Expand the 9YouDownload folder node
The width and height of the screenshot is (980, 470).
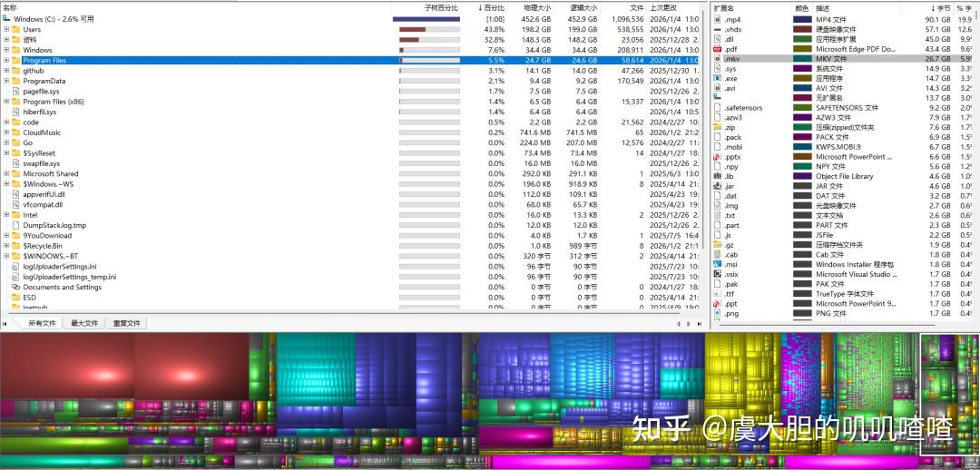[6, 236]
